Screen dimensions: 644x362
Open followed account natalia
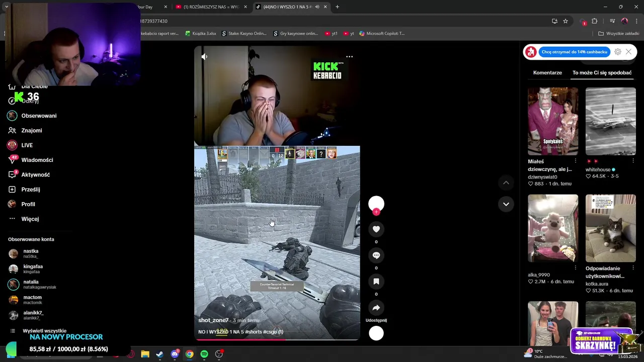pos(32,285)
